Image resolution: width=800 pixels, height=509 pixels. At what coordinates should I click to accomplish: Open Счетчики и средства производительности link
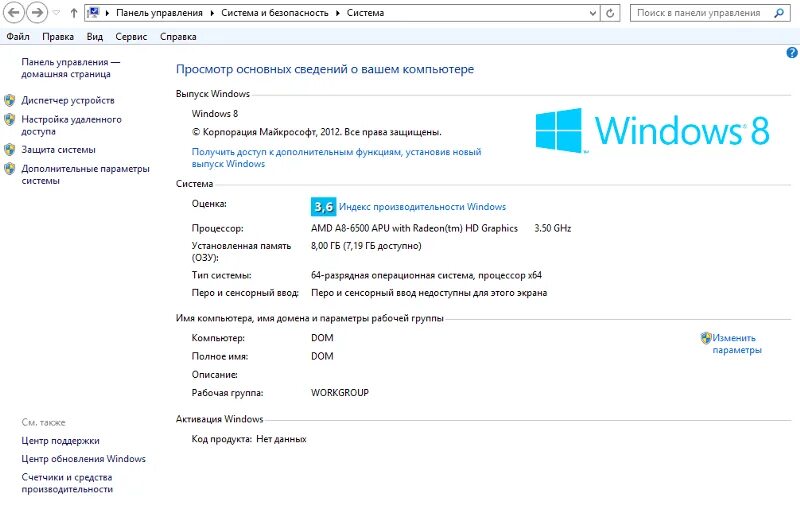tap(67, 483)
